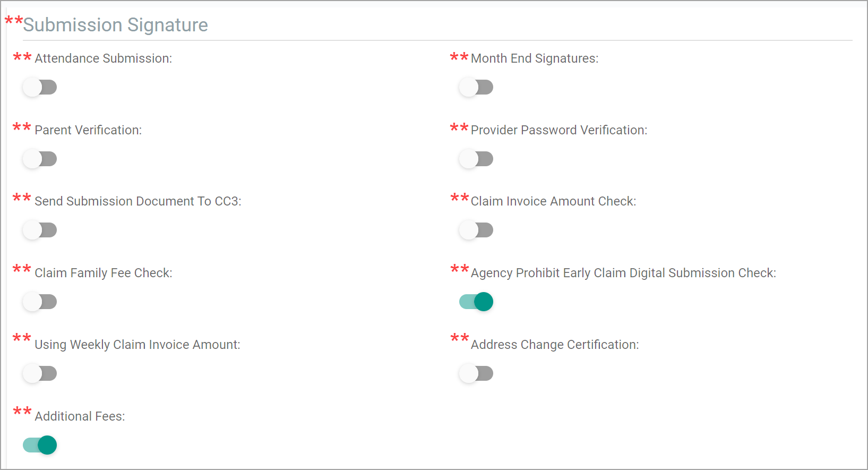868x470 pixels.
Task: Disable Agency Prohibit Early Claim Digital Submission toggle
Action: (476, 302)
